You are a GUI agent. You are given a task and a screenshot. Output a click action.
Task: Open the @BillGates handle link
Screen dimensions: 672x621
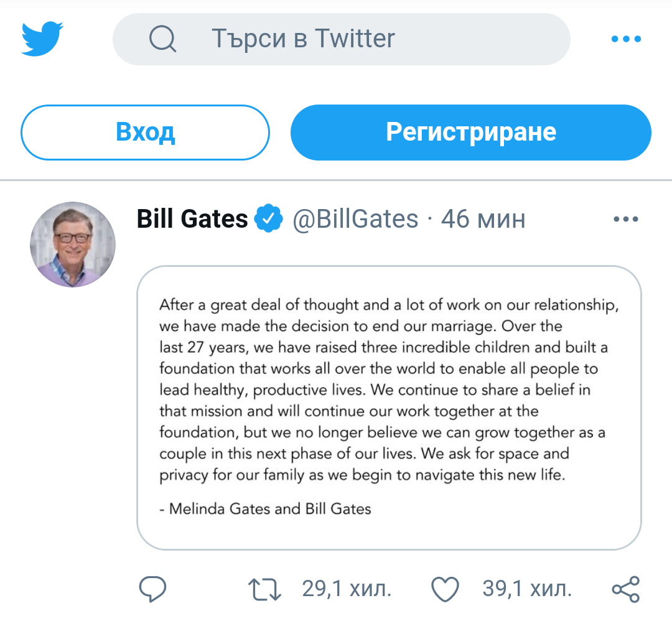[355, 219]
